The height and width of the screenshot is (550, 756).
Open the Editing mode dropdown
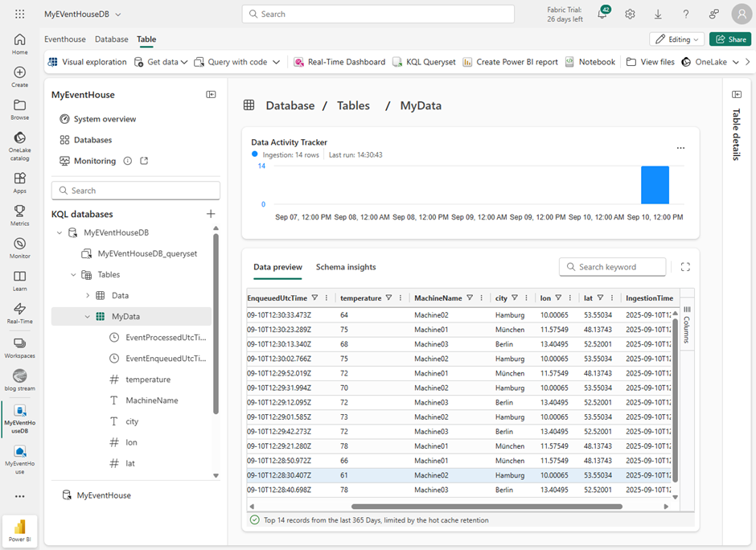pyautogui.click(x=678, y=39)
